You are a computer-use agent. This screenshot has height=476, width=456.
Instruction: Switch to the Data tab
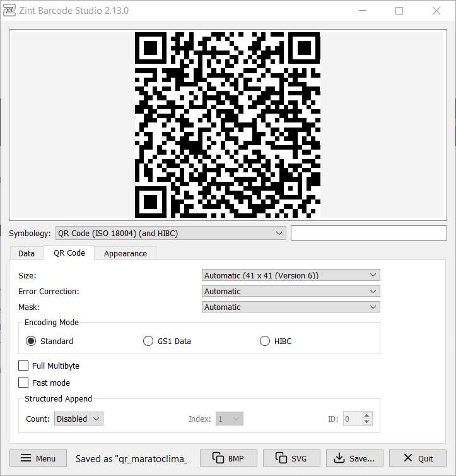click(x=26, y=253)
